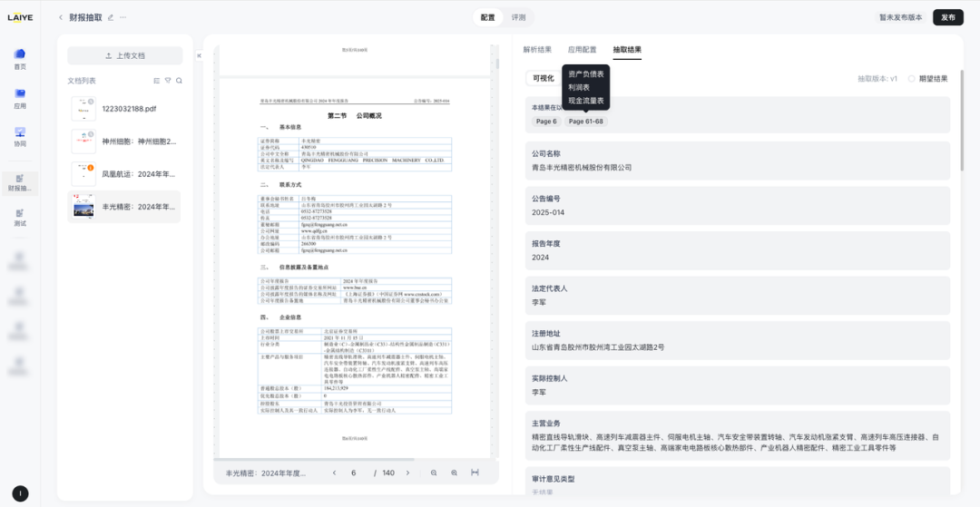The image size is (980, 507).
Task: Enable the 期望结果 radio option
Action: [912, 79]
